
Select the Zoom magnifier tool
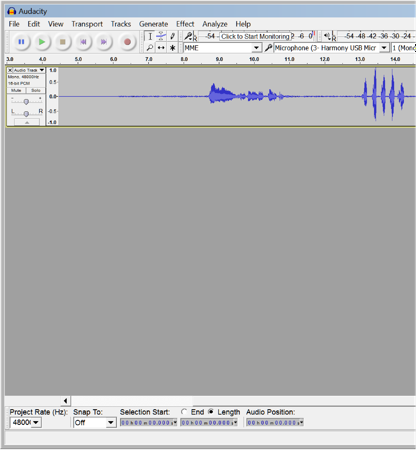[150, 48]
